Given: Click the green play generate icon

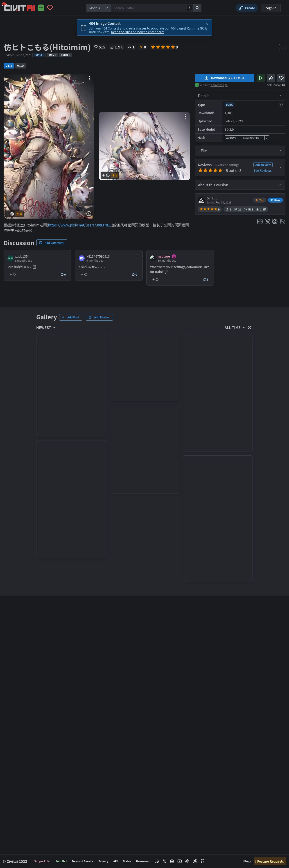Looking at the screenshot, I should click(260, 78).
